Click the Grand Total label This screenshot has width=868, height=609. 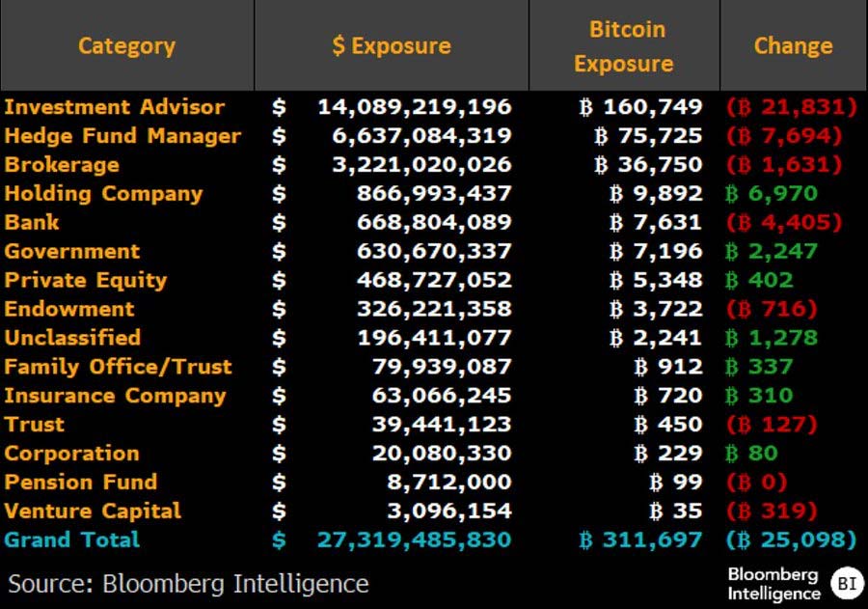[x=72, y=540]
